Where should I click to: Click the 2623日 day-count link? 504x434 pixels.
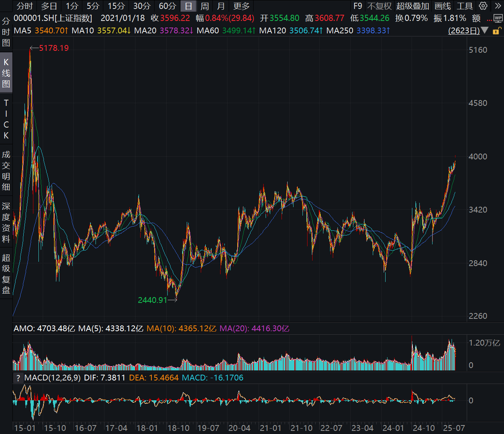click(x=464, y=30)
